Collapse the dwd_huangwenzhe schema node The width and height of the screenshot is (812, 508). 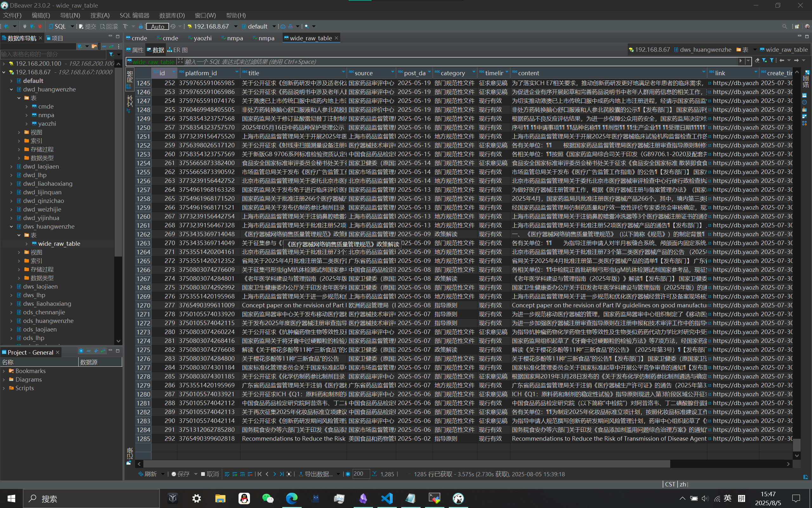tap(11, 89)
